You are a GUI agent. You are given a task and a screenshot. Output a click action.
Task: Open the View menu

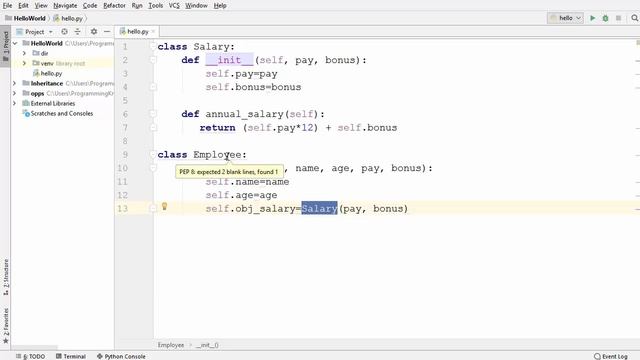point(41,5)
